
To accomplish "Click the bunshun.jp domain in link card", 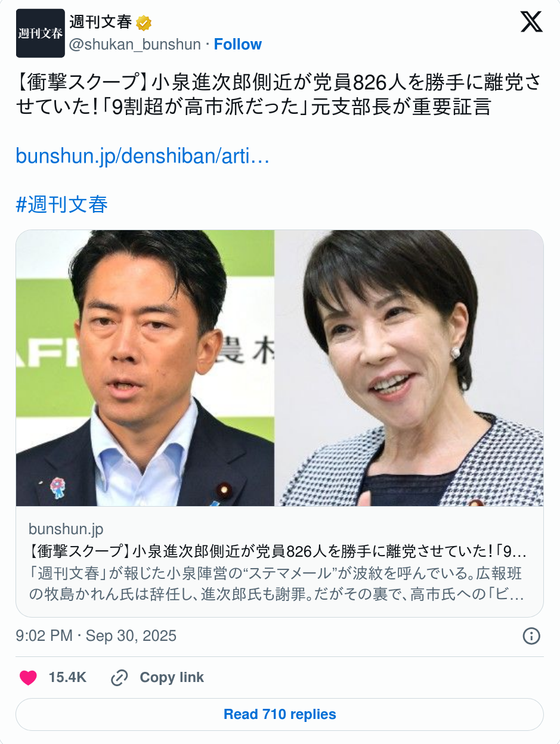I will 66,529.
